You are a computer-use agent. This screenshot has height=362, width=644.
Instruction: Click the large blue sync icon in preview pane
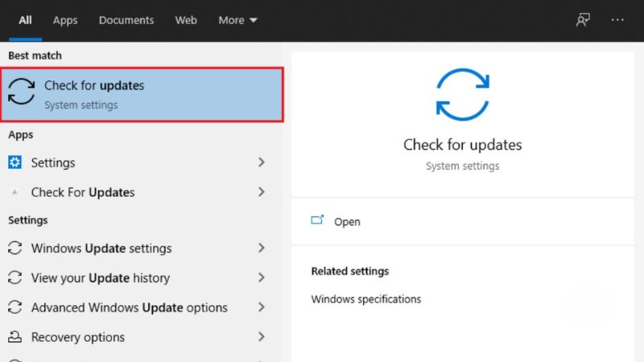[462, 94]
